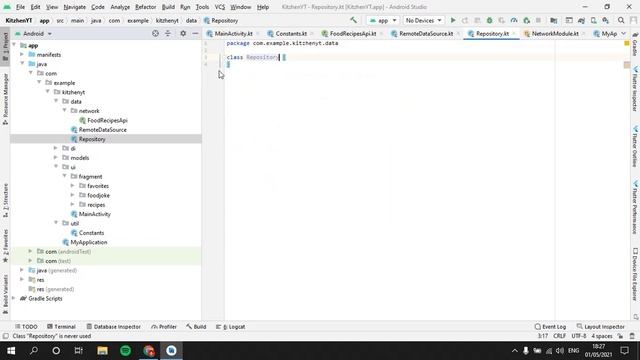Expand the manifests folder
640x360 pixels.
(x=22, y=54)
